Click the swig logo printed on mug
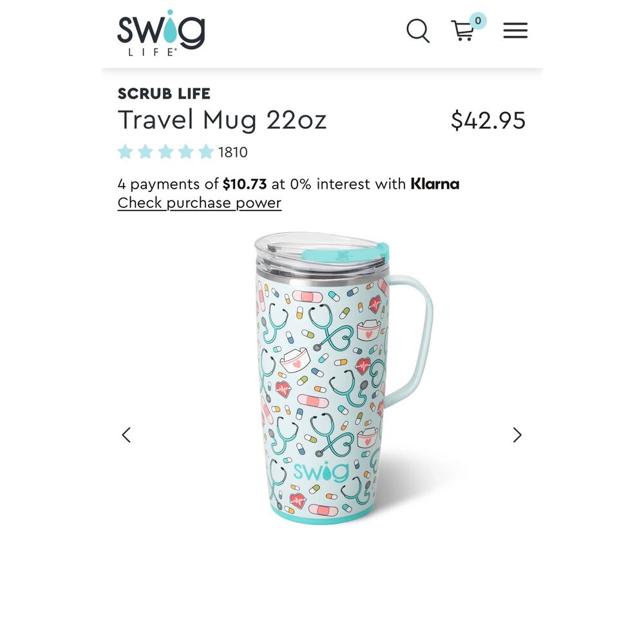Image resolution: width=644 pixels, height=644 pixels. coord(321,471)
